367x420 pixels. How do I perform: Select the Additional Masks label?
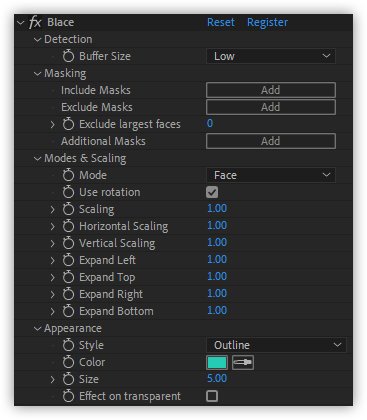103,141
